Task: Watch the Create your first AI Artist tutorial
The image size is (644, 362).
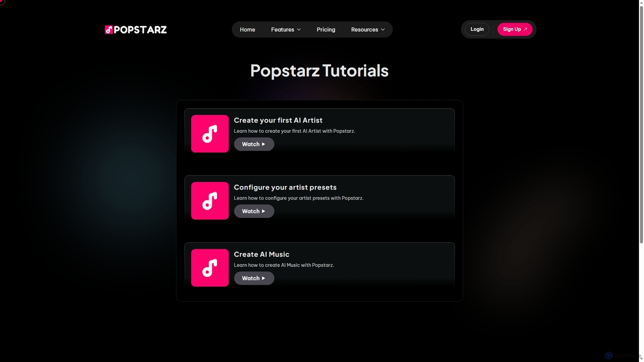Action: [x=254, y=144]
